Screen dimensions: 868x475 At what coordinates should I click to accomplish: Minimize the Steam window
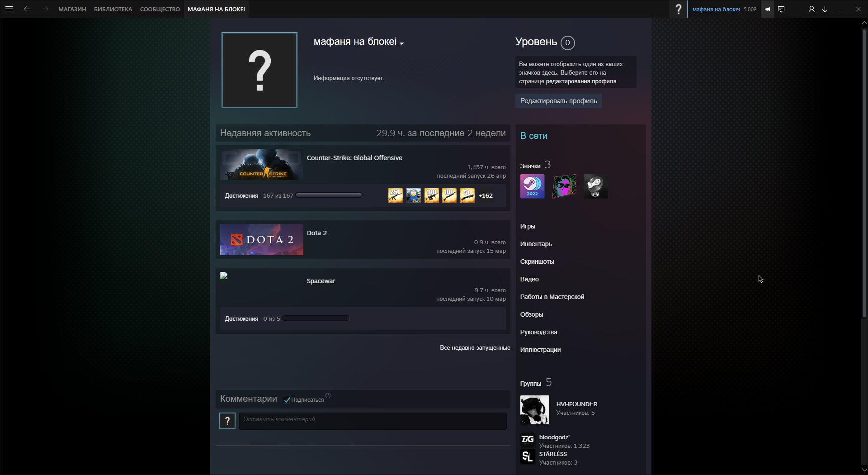840,9
